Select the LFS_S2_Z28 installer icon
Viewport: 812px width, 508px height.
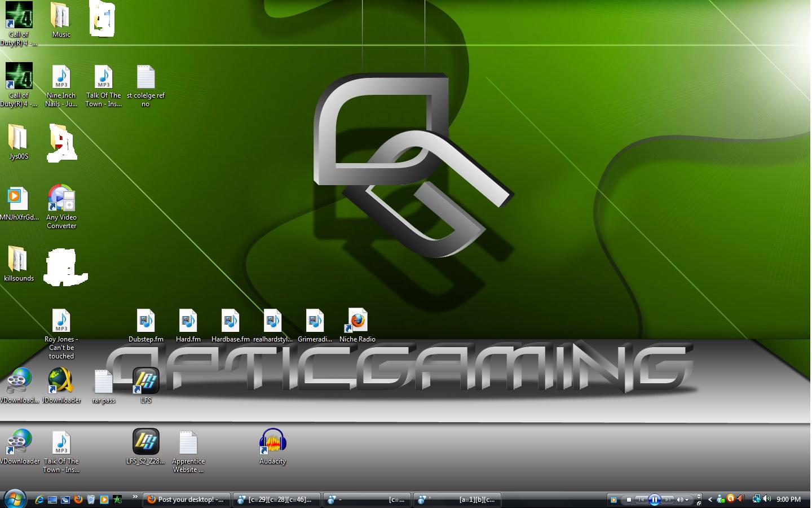tap(145, 446)
